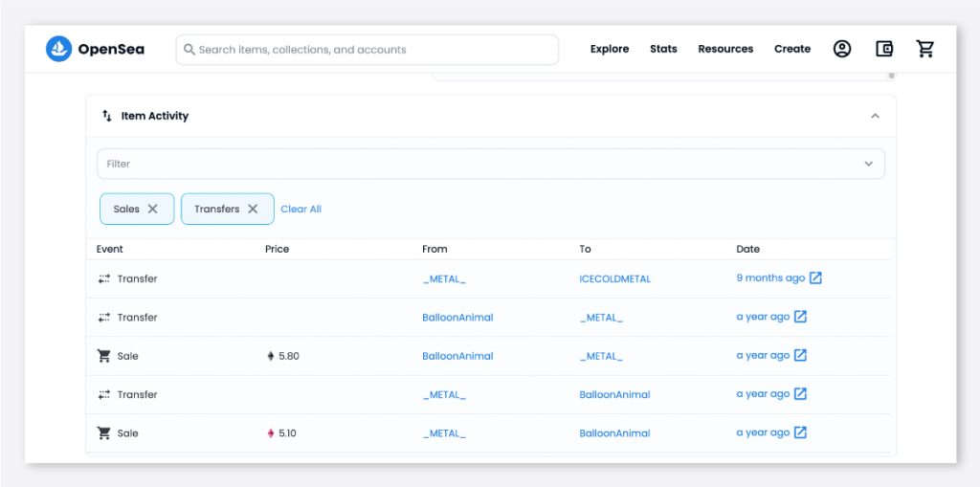Click the Date column header
Image resolution: width=980 pixels, height=487 pixels.
coord(748,249)
